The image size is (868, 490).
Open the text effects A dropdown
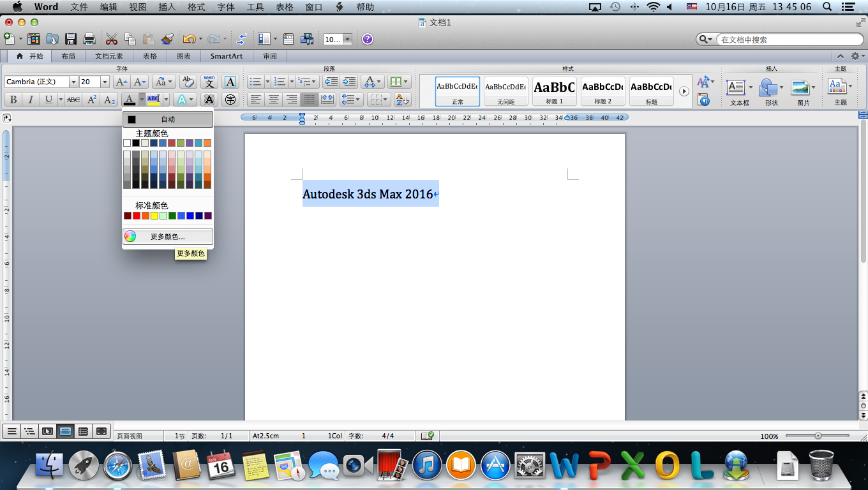[184, 100]
